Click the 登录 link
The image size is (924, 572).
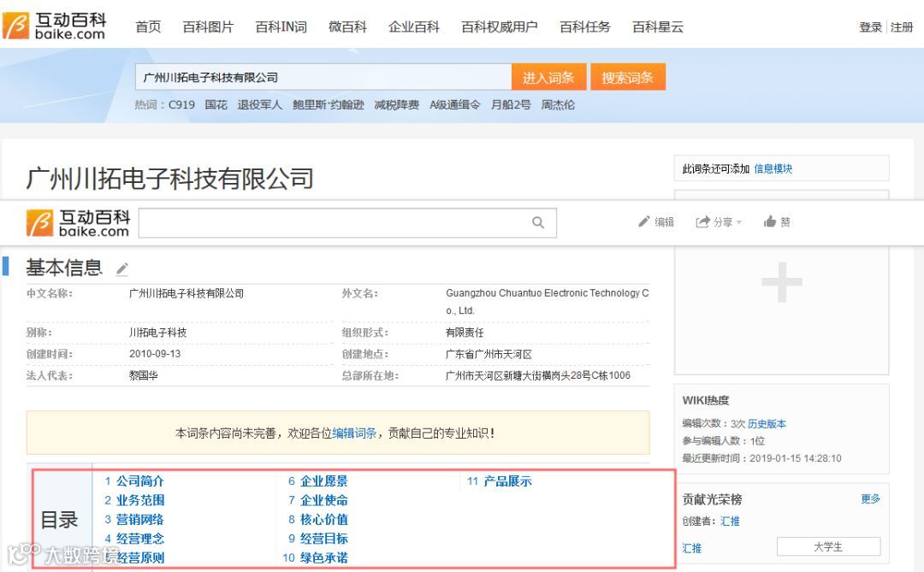(870, 27)
